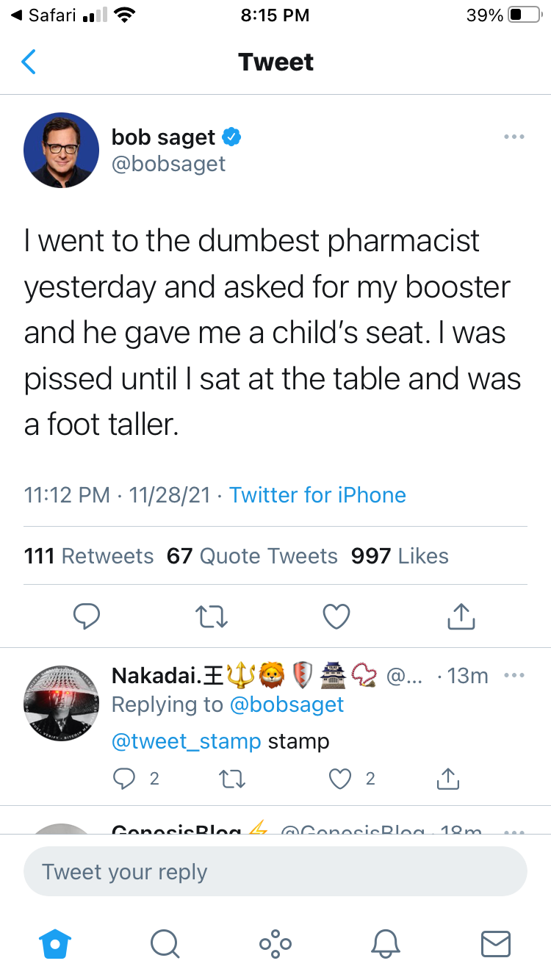View the 997 Likes list
551x980 pixels.
pyautogui.click(x=400, y=556)
